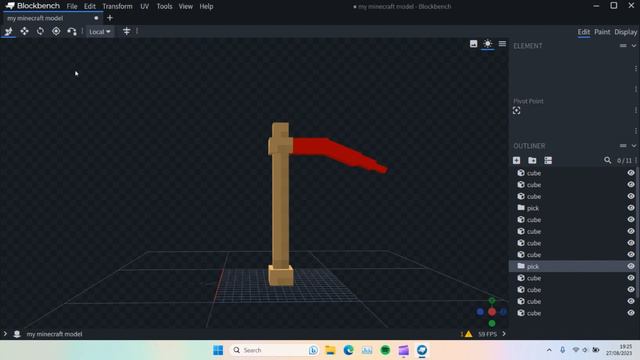This screenshot has height=360, width=640.
Task: Click the Blockbench taskbar icon
Action: pyautogui.click(x=422, y=350)
